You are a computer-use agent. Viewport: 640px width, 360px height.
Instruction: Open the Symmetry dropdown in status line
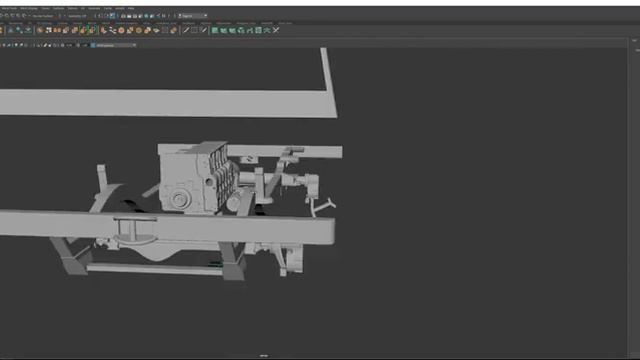pos(77,16)
